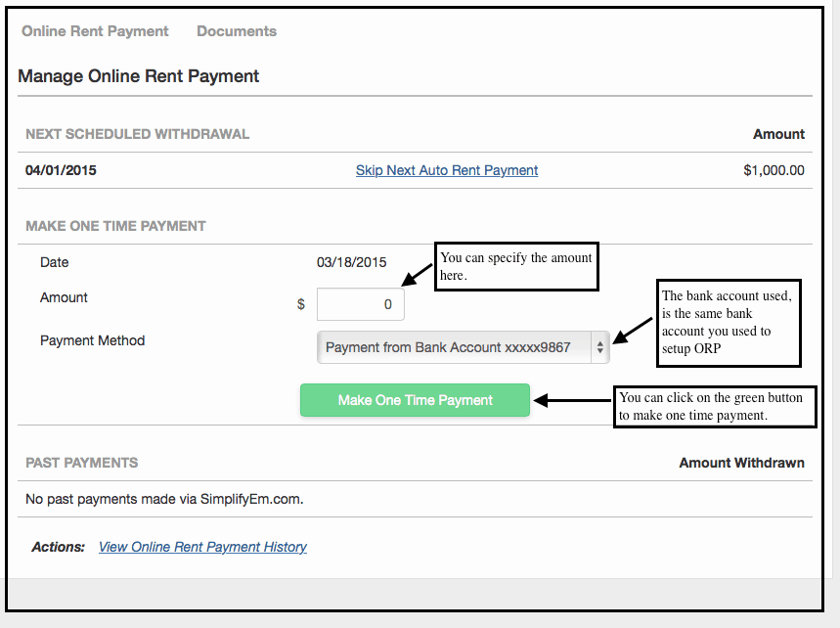Click the Next Scheduled Withdrawal section header

[x=137, y=134]
